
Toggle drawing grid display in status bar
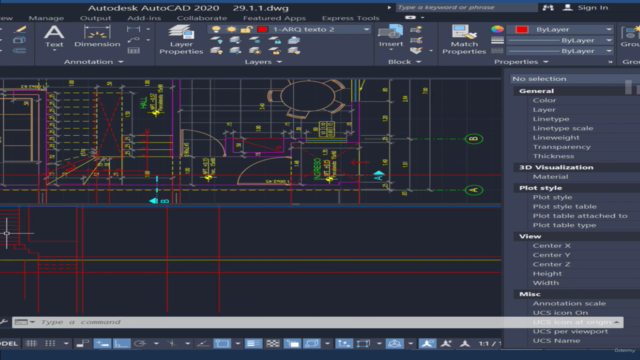[31, 344]
